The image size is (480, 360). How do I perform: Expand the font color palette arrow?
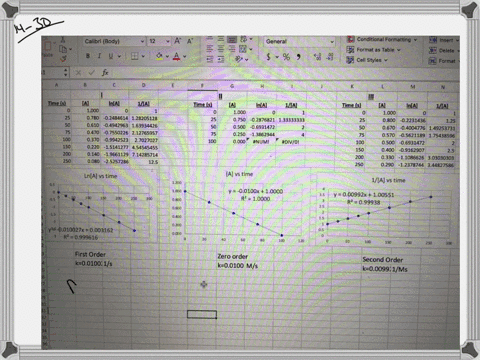(x=185, y=57)
